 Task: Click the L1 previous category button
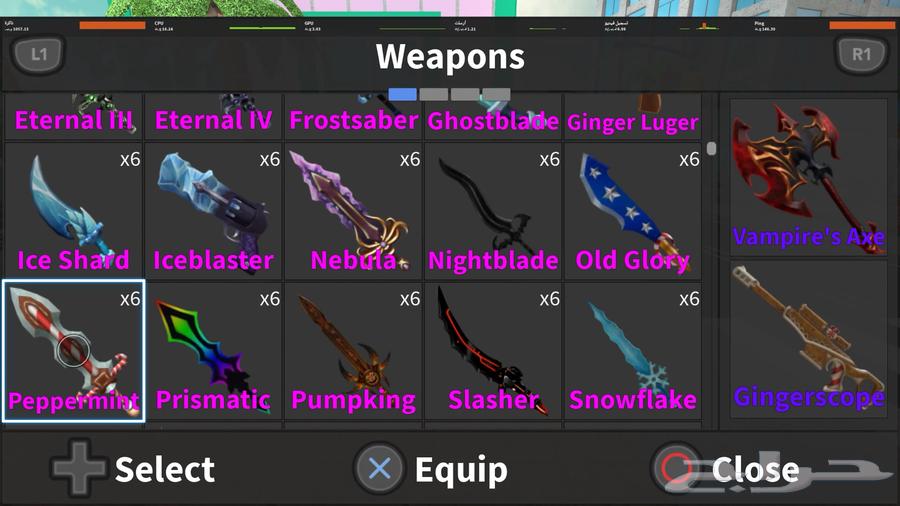38,55
